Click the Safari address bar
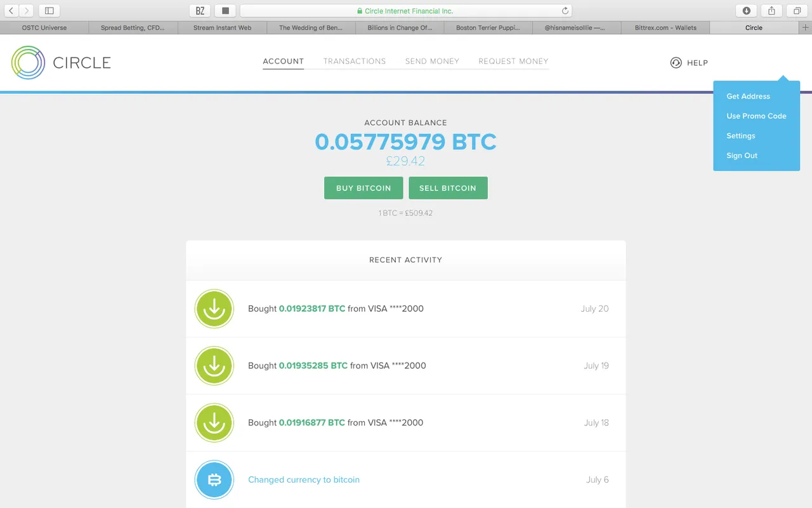 406,11
